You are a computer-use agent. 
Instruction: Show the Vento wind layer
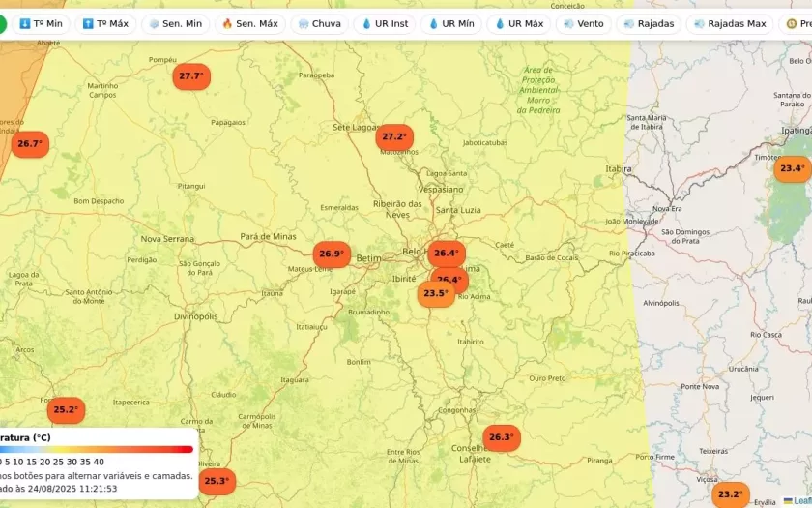[583, 23]
